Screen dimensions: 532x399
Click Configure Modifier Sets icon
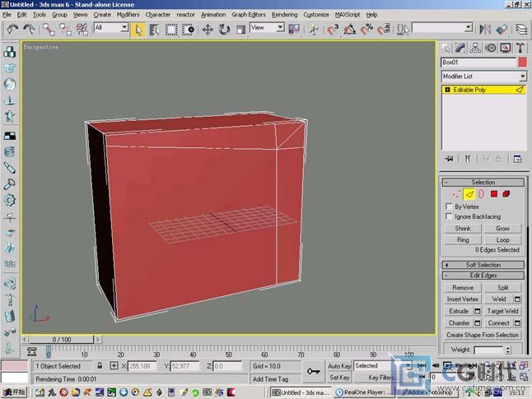point(517,159)
